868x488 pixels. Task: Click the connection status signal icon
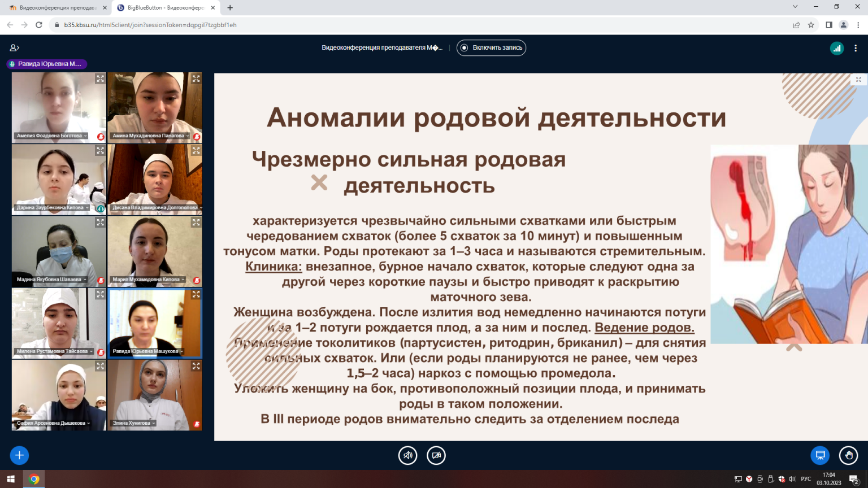point(837,49)
